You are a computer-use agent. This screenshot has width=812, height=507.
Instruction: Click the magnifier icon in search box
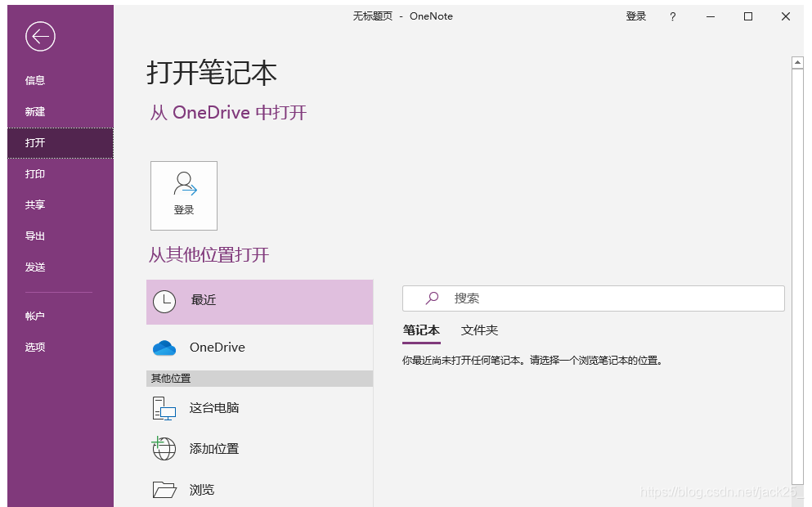click(432, 298)
